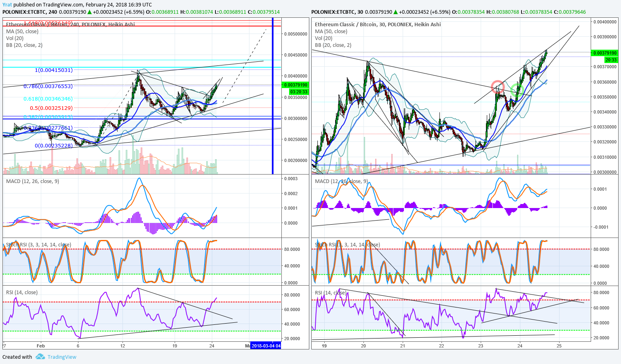Click the Fibonacci label 1(0.00415031)
This screenshot has width=621, height=364.
point(54,70)
